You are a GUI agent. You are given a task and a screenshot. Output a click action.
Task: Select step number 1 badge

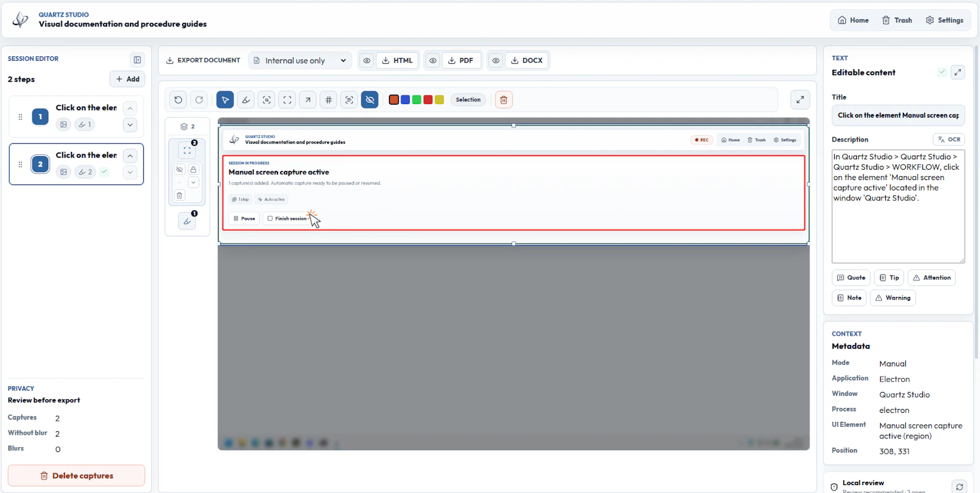tap(40, 116)
